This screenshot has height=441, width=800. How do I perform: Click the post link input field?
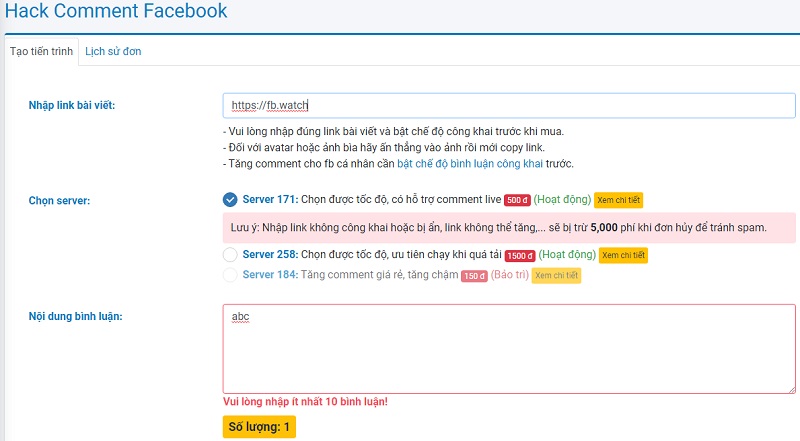point(509,106)
